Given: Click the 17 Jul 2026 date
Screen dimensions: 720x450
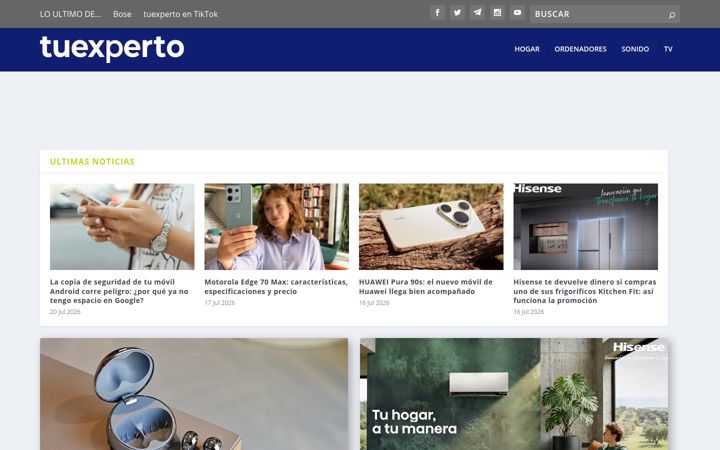Looking at the screenshot, I should (x=219, y=303).
